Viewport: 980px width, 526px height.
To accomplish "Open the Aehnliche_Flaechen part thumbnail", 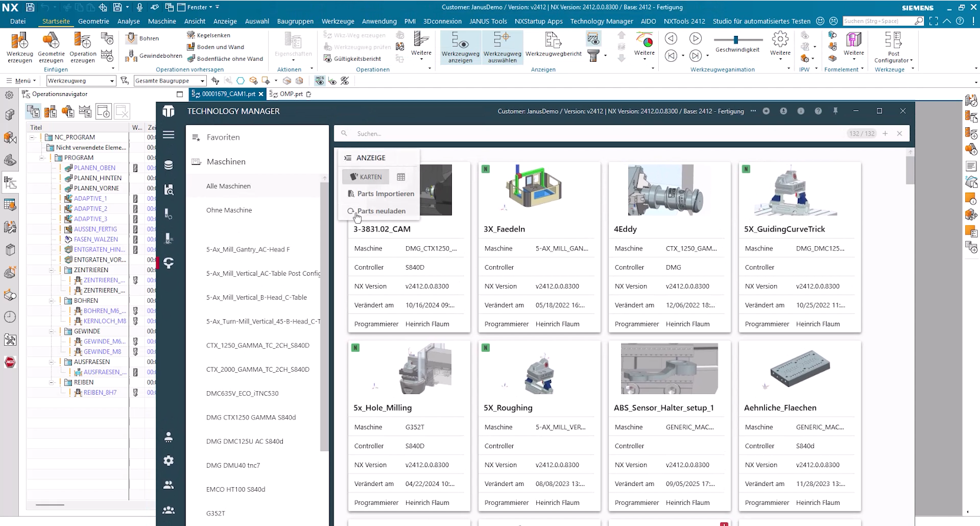I will pos(800,368).
